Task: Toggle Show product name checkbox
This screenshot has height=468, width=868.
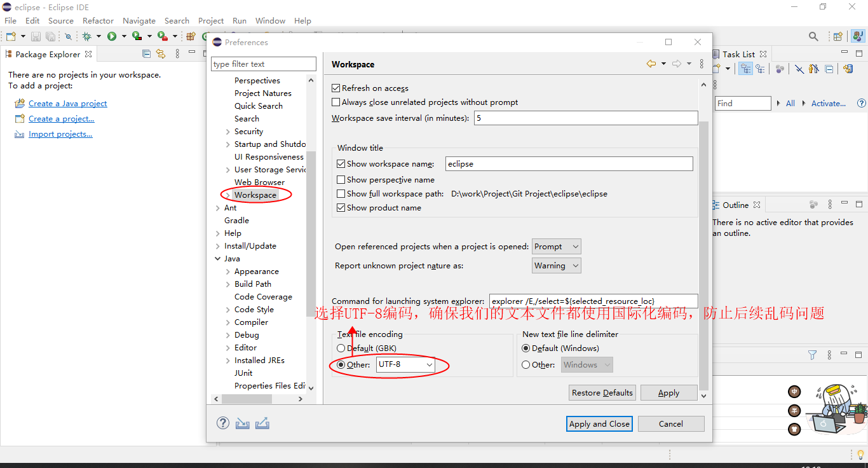Action: pos(341,208)
